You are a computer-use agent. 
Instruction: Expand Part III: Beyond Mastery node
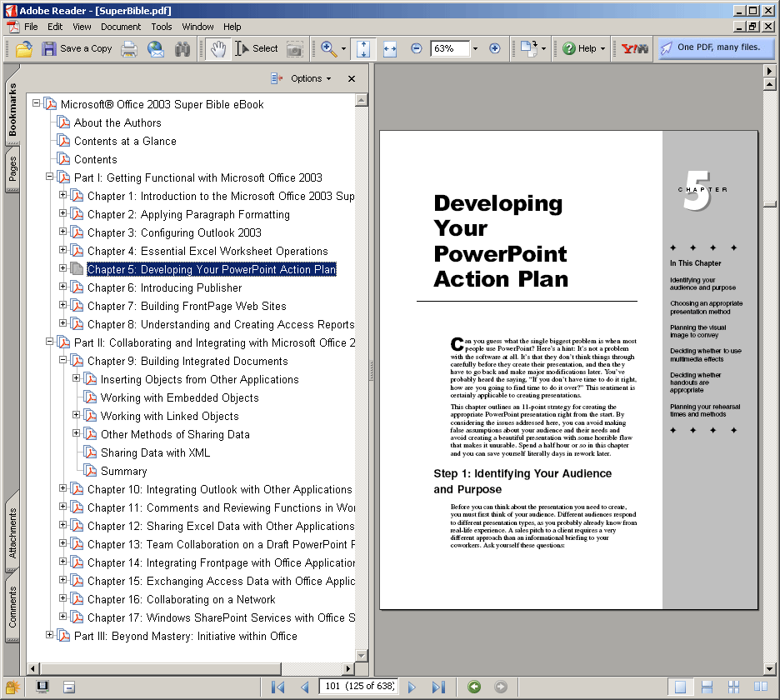(x=49, y=635)
